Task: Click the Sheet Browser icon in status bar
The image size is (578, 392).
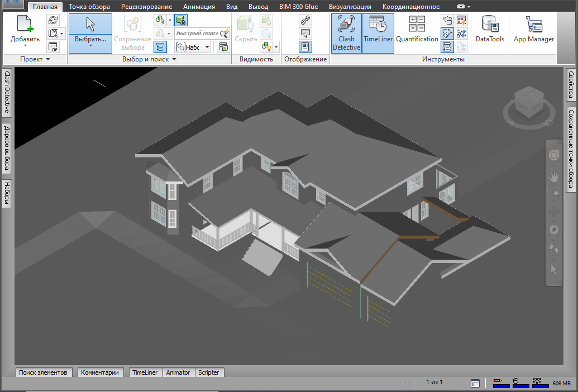Action: pyautogui.click(x=475, y=383)
